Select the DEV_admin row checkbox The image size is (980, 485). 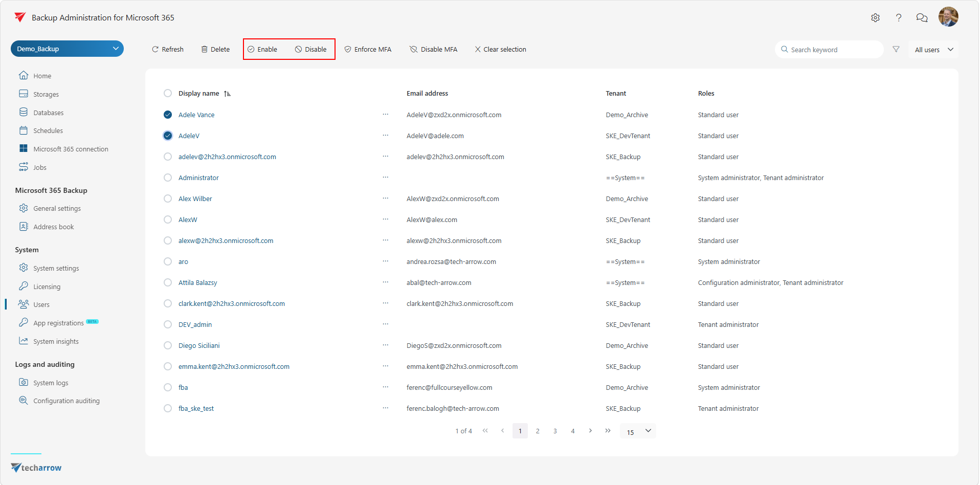pyautogui.click(x=168, y=324)
